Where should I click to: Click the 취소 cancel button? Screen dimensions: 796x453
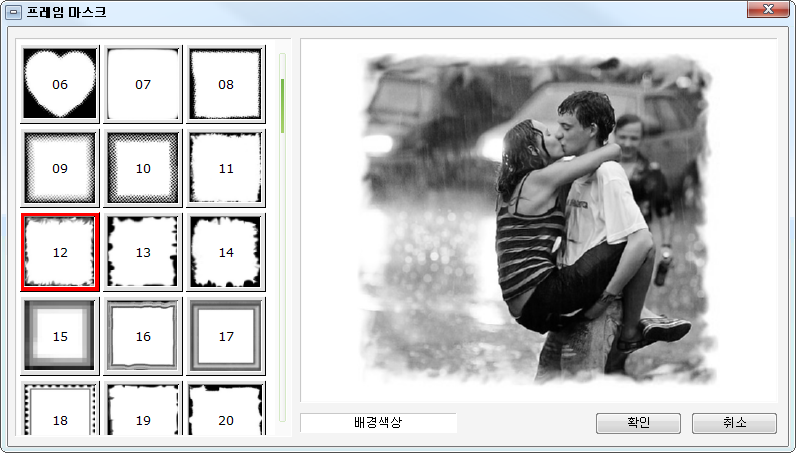[x=734, y=423]
